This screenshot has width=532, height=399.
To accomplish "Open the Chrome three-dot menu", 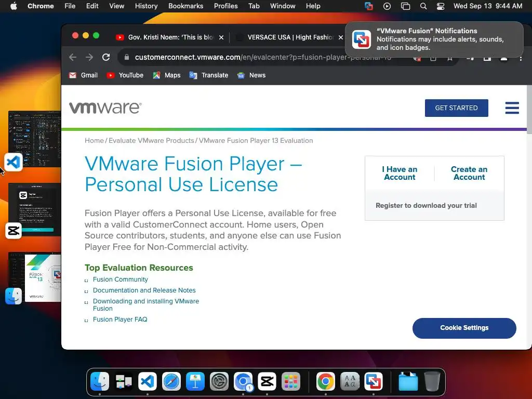I will tap(521, 58).
